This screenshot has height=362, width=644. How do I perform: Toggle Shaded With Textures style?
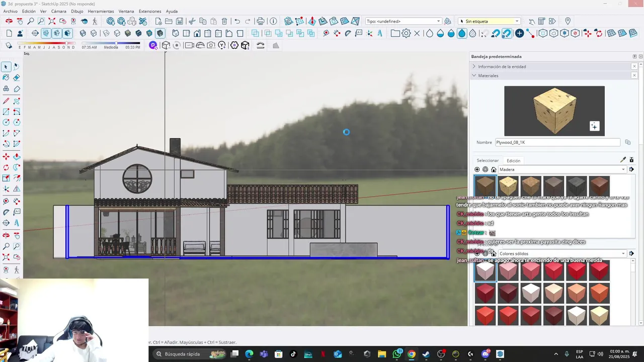click(138, 33)
